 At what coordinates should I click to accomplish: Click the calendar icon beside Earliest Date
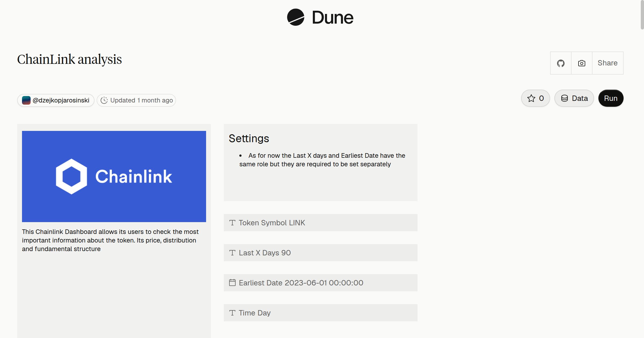(232, 282)
